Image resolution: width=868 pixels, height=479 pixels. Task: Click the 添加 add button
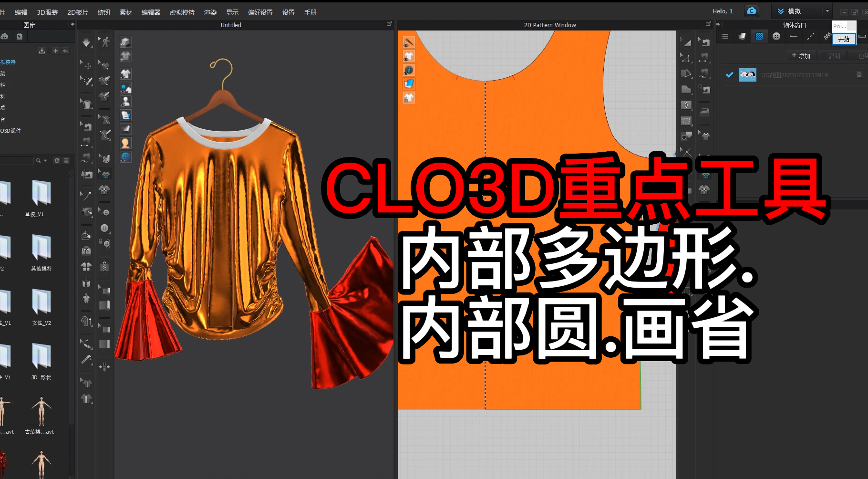(801, 56)
